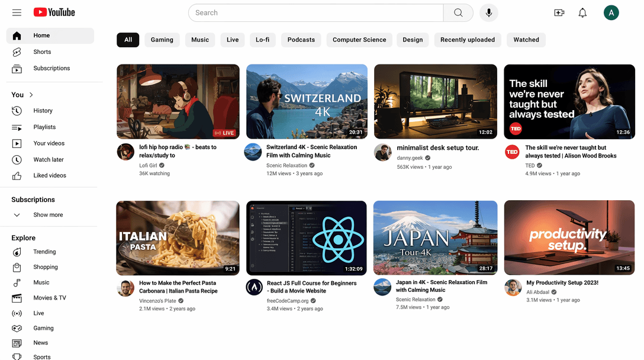The height and width of the screenshot is (360, 644).
Task: Click the search magnifier button
Action: (x=458, y=12)
